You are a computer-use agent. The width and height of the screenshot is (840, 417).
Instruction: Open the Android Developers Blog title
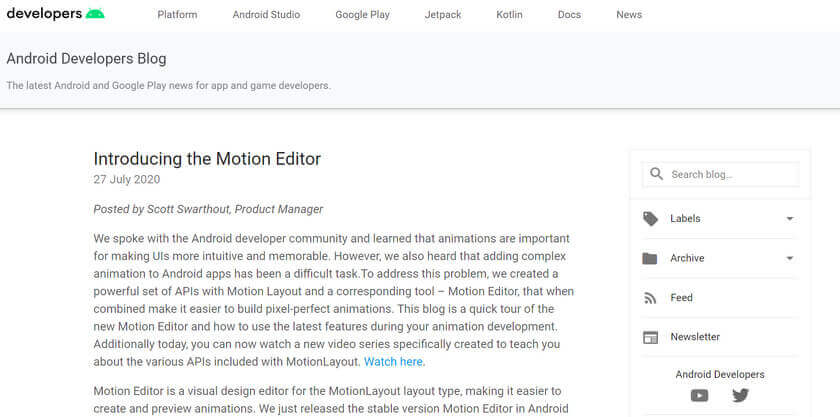tap(86, 58)
